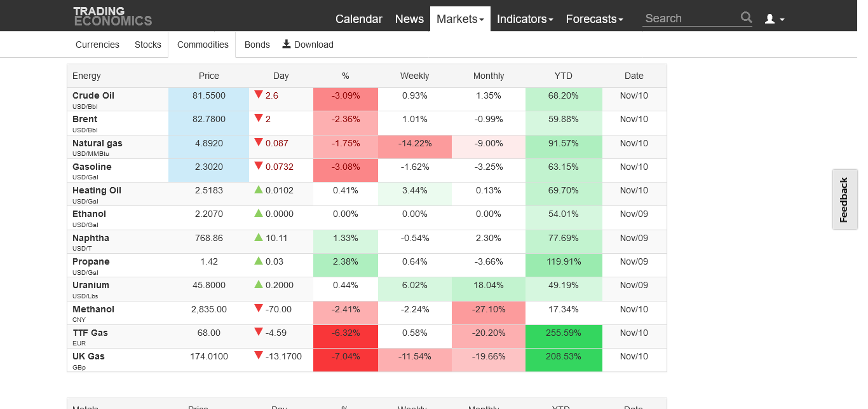The width and height of the screenshot is (868, 409).
Task: Click the search magnifier icon
Action: point(746,18)
